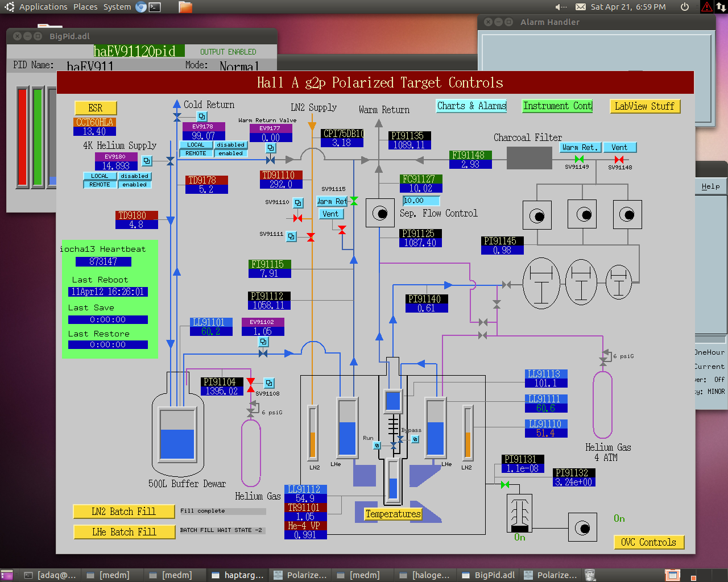728x582 pixels.
Task: Select disabled for EV9180
Action: click(135, 176)
